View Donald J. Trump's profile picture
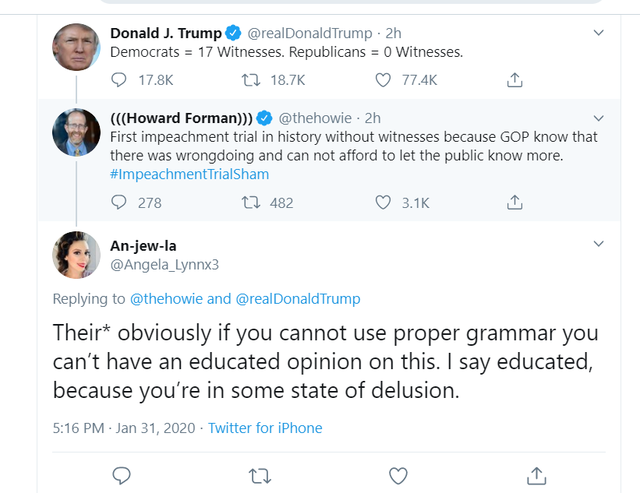This screenshot has height=493, width=640. [77, 48]
